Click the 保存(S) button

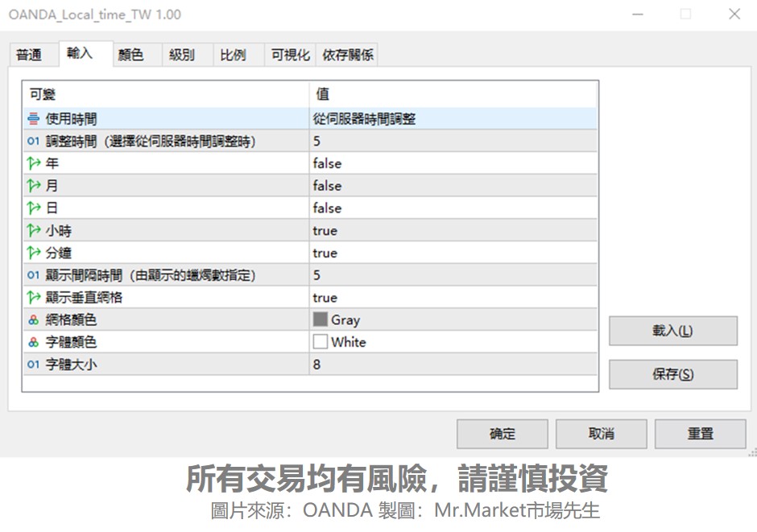tap(673, 374)
